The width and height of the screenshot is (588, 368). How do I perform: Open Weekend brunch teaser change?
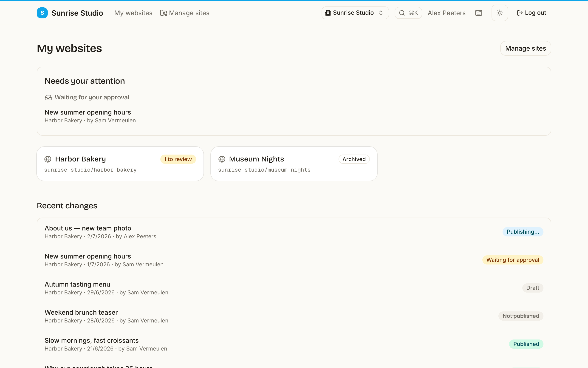click(294, 316)
